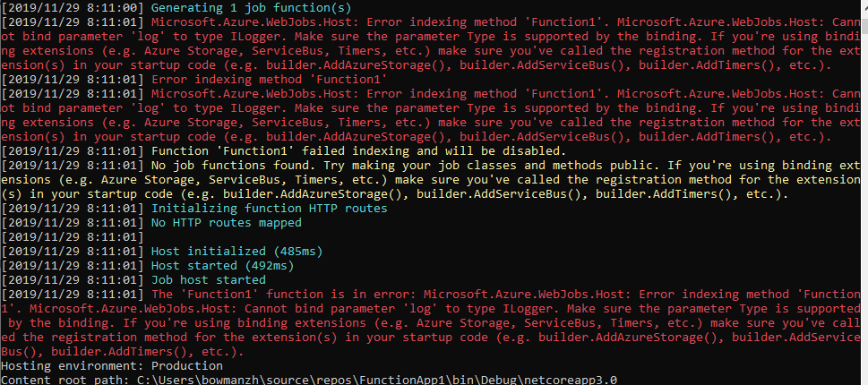Click the 'Job host started' log line

pyautogui.click(x=209, y=279)
